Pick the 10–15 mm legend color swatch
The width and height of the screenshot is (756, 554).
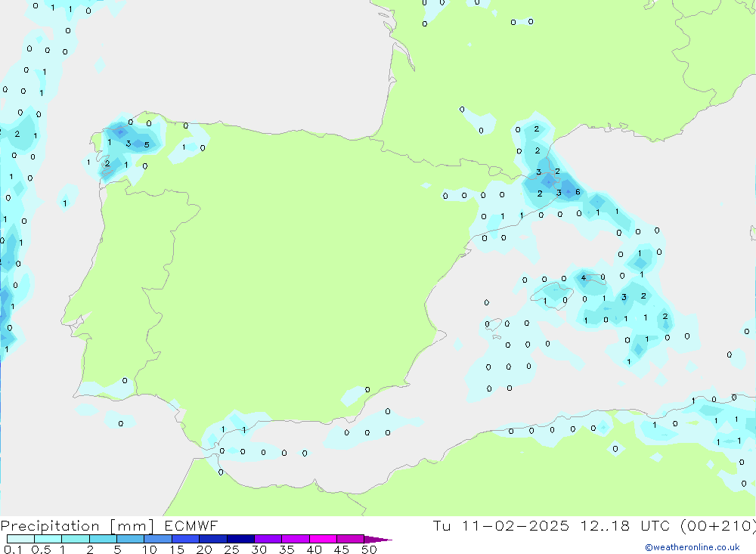(x=158, y=539)
